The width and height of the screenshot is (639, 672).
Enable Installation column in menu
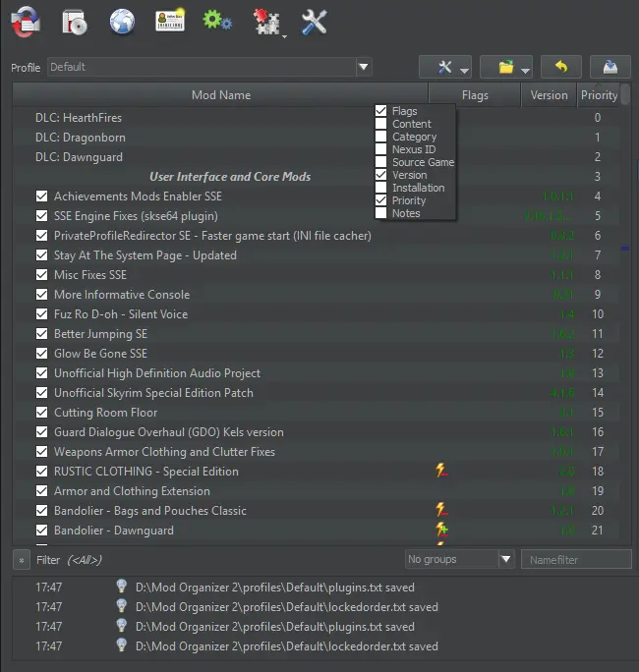pyautogui.click(x=380, y=188)
